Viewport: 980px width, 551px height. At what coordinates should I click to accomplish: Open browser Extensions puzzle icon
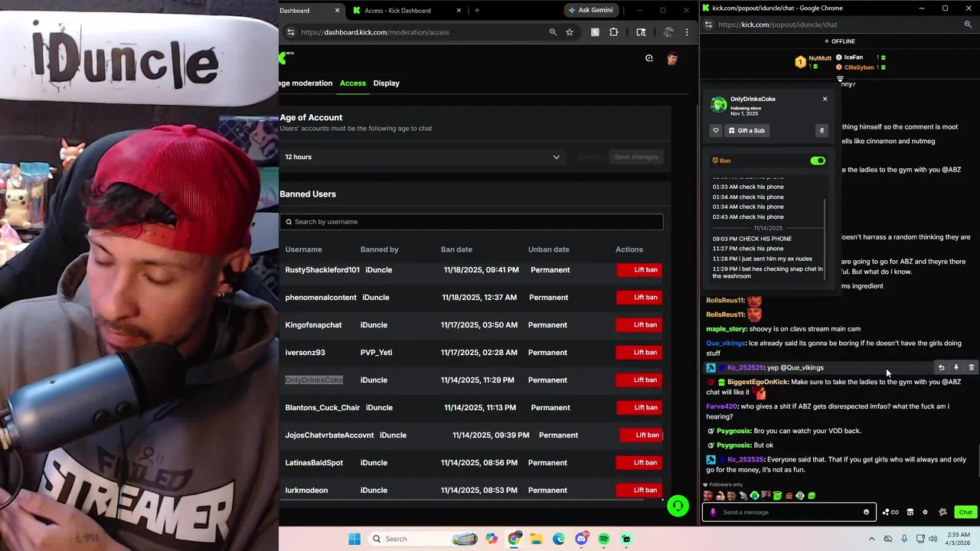[613, 32]
